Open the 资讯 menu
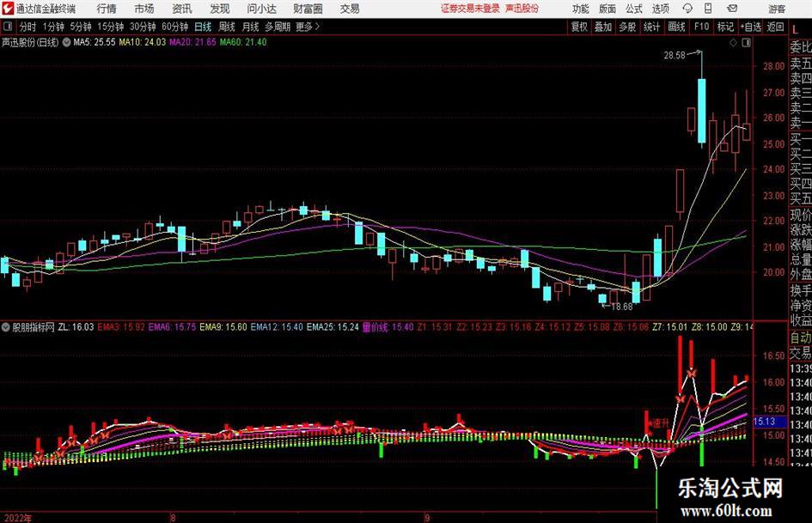812x523 pixels. tap(182, 9)
